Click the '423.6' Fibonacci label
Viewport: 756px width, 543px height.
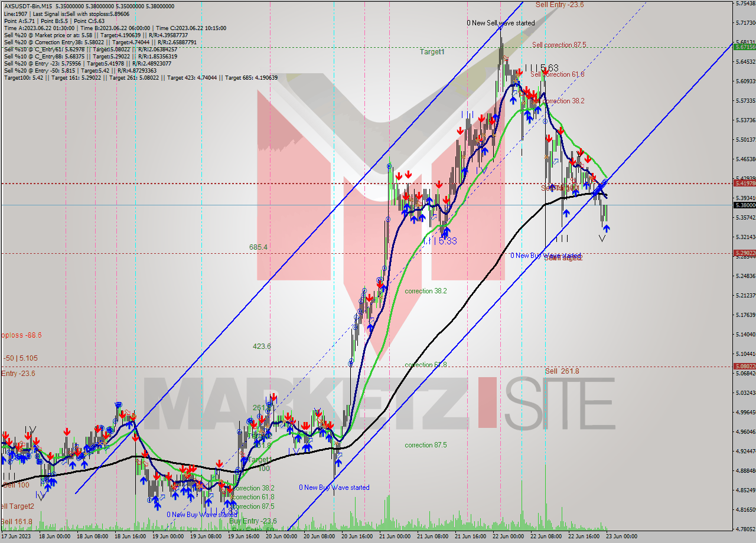262,346
